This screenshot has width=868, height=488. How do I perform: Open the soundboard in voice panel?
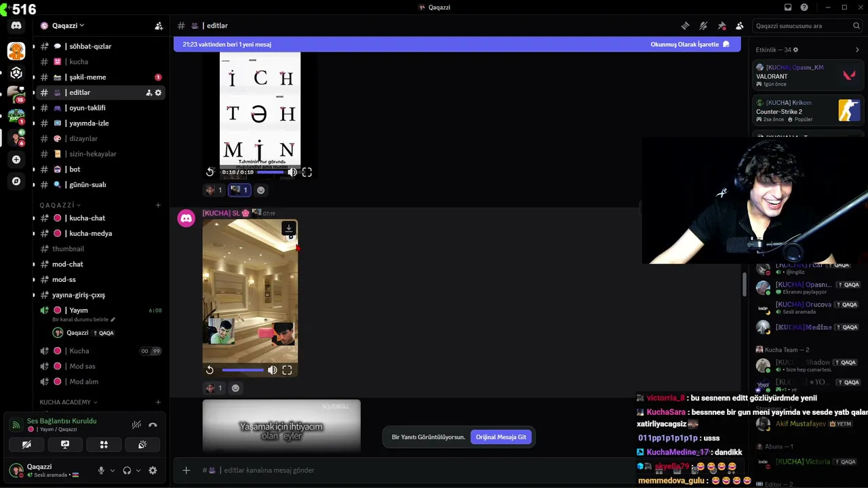click(x=142, y=445)
